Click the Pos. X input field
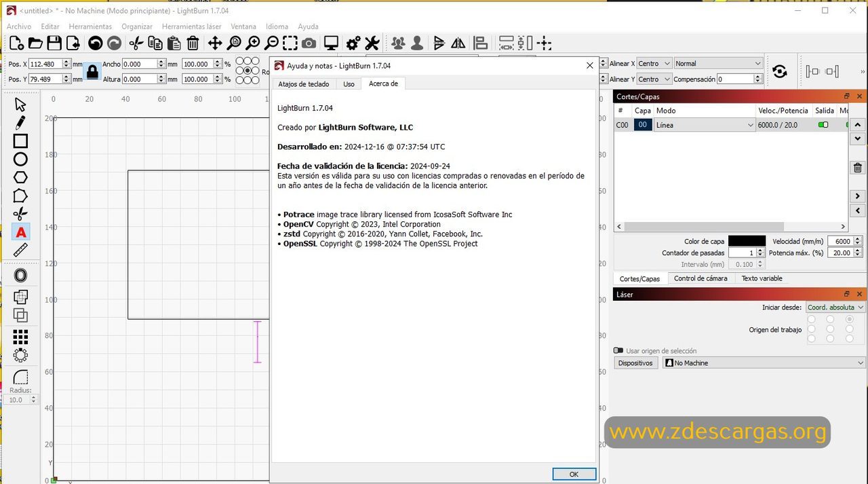This screenshot has height=484, width=868. [49, 63]
